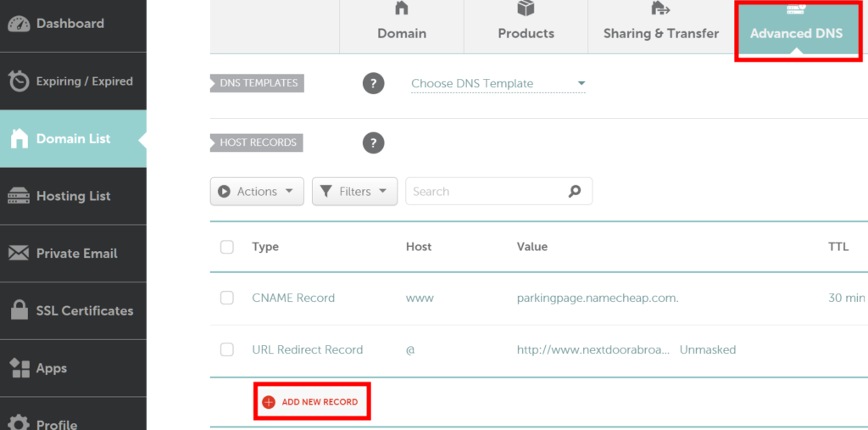868x430 pixels.
Task: Click the Private Email envelope icon
Action: [x=19, y=254]
